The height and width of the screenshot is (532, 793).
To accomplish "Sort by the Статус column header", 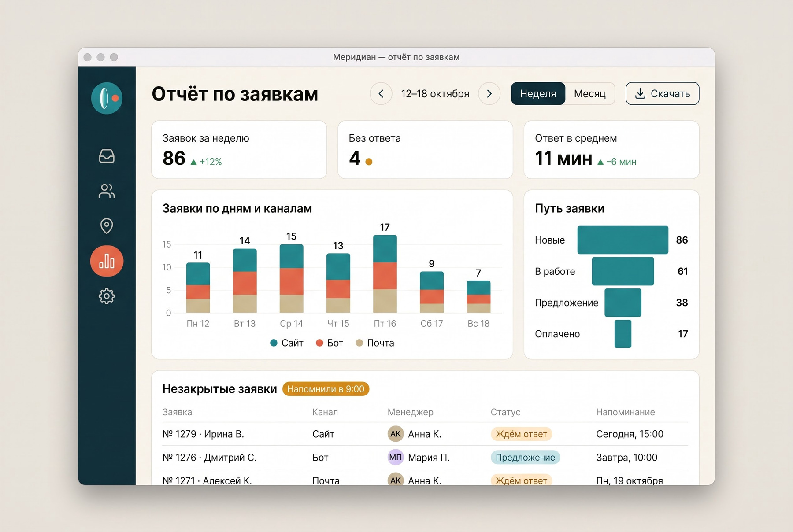I will pos(505,412).
